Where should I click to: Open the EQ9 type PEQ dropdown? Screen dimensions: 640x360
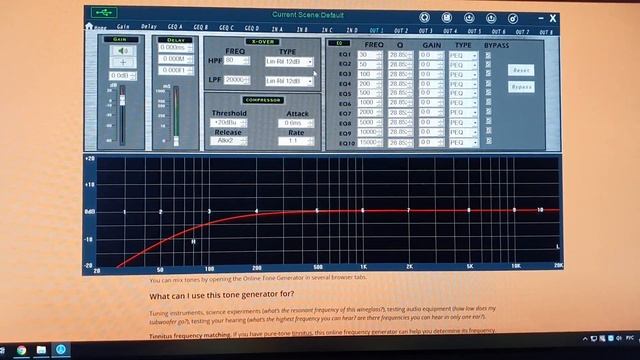463,133
